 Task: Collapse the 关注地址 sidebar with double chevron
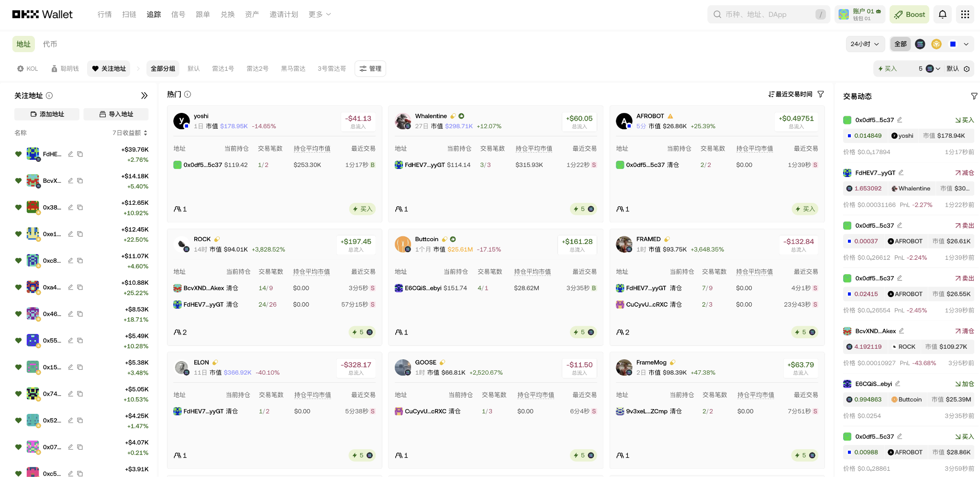(145, 95)
